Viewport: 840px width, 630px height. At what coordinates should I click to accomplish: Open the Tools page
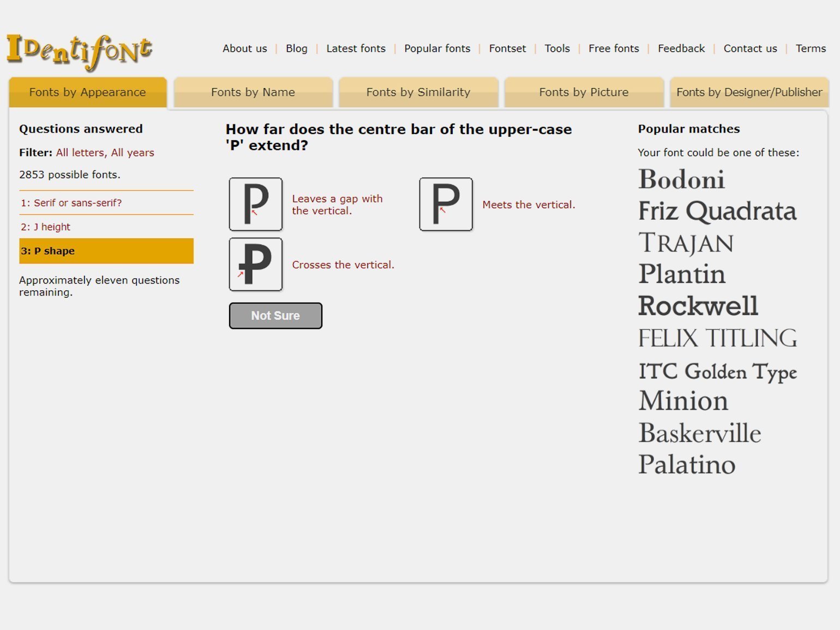pyautogui.click(x=557, y=49)
